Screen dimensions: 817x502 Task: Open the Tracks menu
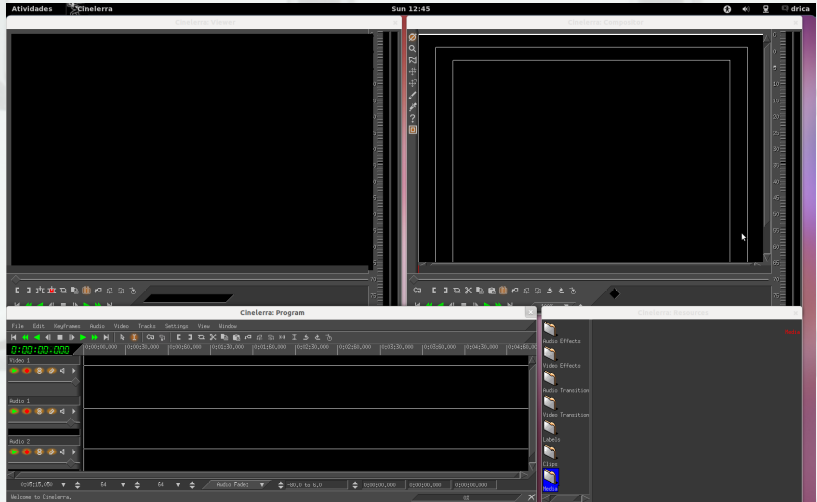[x=147, y=326]
